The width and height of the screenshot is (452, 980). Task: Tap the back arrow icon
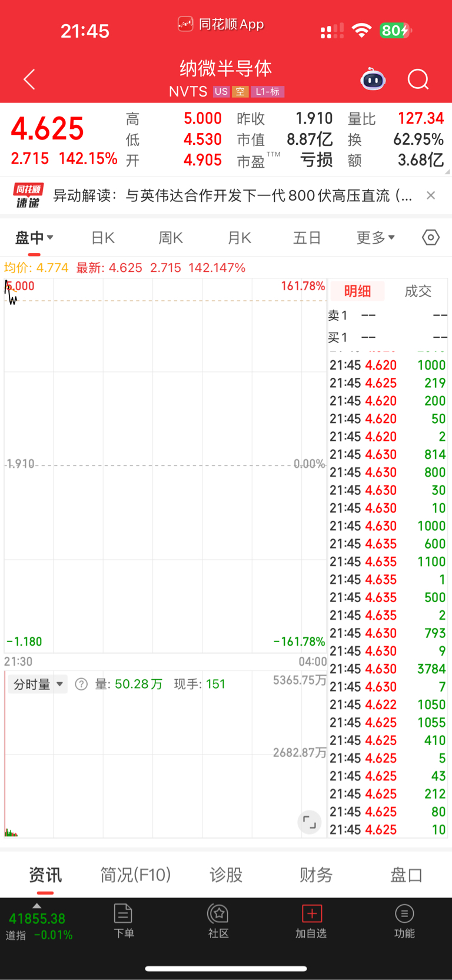tap(29, 79)
